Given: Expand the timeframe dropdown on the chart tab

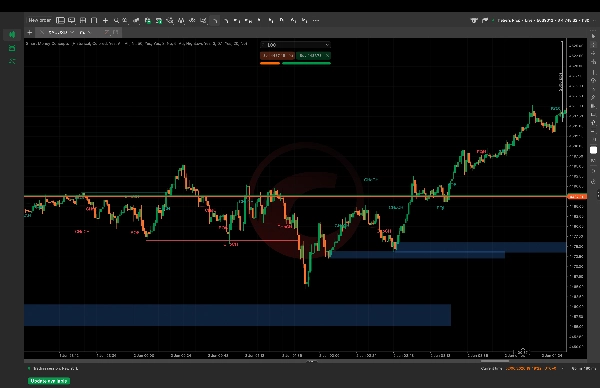Looking at the screenshot, I should pos(90,33).
